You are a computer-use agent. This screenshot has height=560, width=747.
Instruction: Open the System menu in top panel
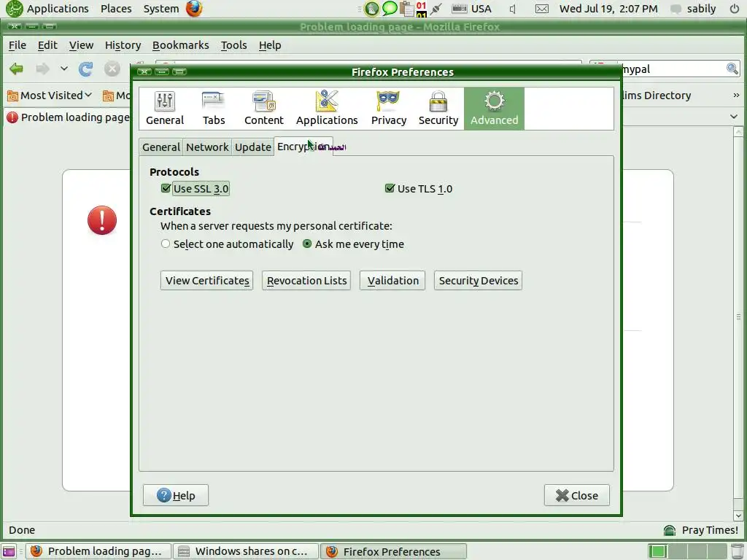click(x=161, y=9)
